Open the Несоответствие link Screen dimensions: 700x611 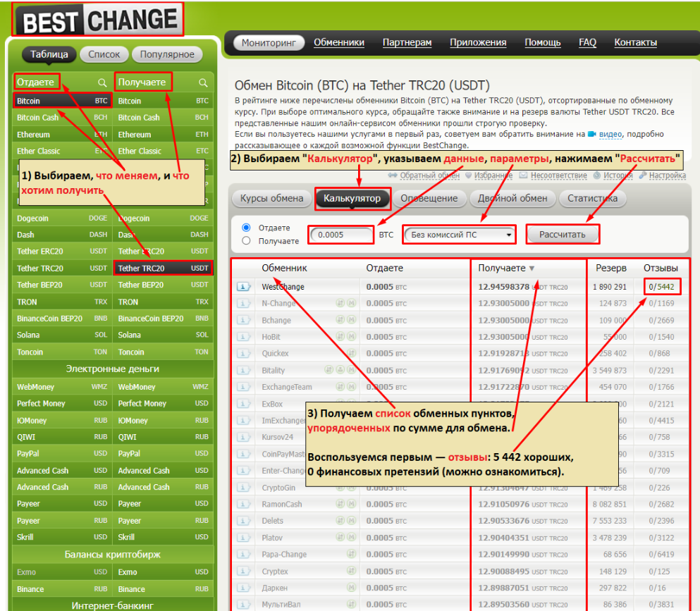(558, 175)
